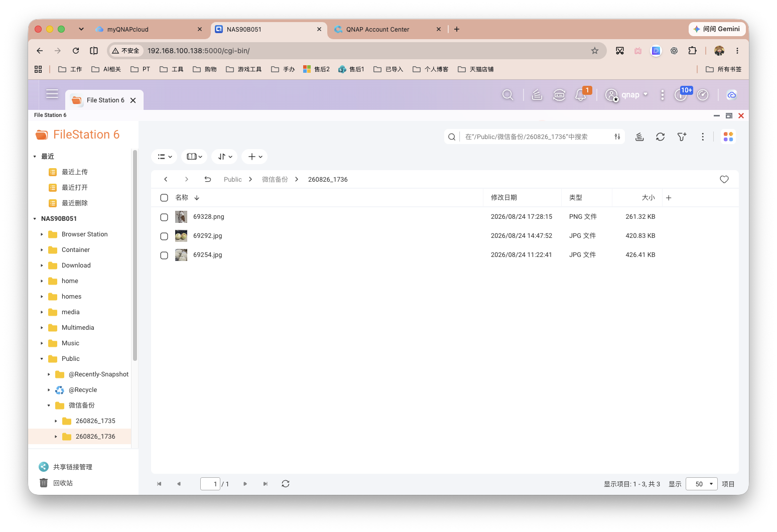Open the notifications bell icon
777x532 pixels.
(581, 94)
